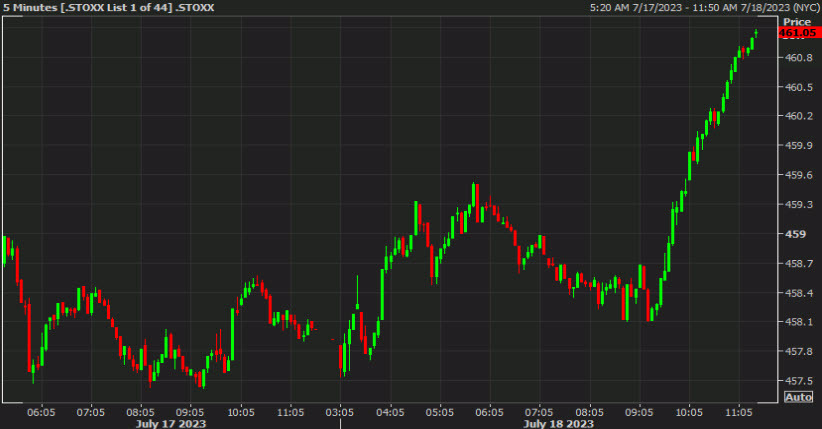The height and width of the screenshot is (429, 822).
Task: Click the date range '5:20 AM 7/17/2023 - 11:50 AM 7/18/2023 (NYC)'
Action: point(704,7)
